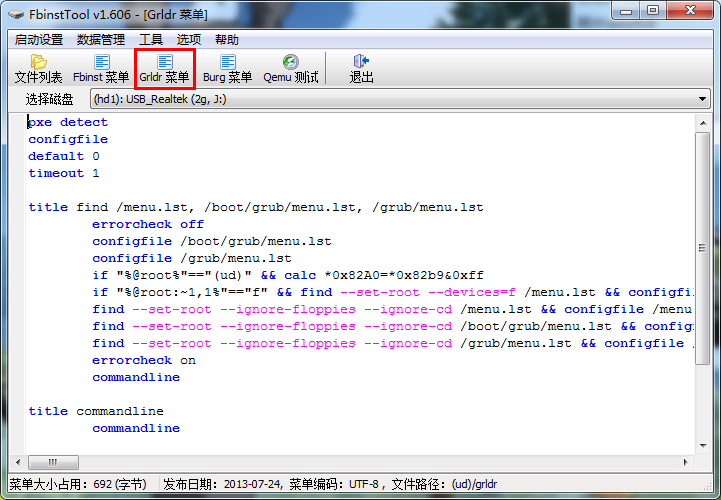Click the 'configfile /boot/grub/menu.lst' line

212,241
